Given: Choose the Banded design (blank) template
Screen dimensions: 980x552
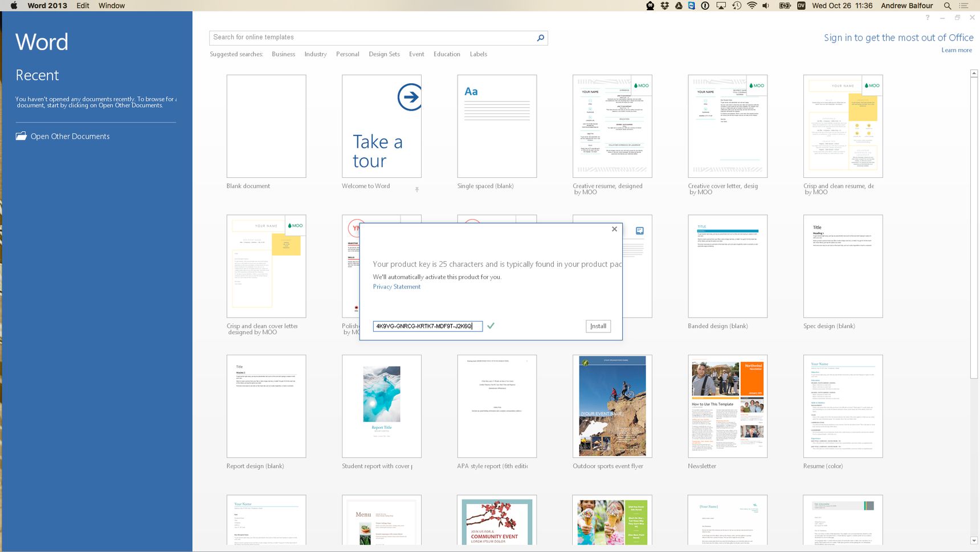Looking at the screenshot, I should (728, 266).
